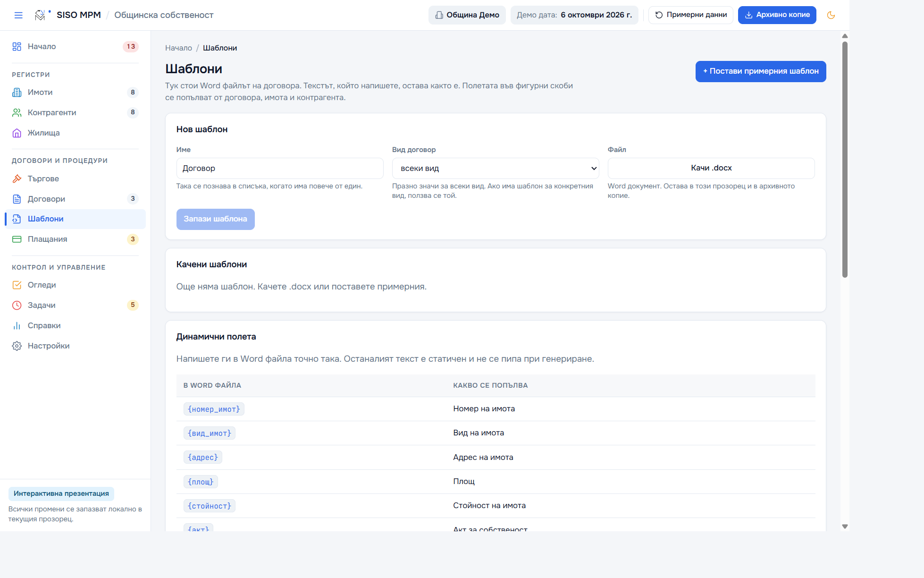Viewport: 924px width, 578px height.
Task: Click the Огледи checklist icon
Action: tap(17, 285)
